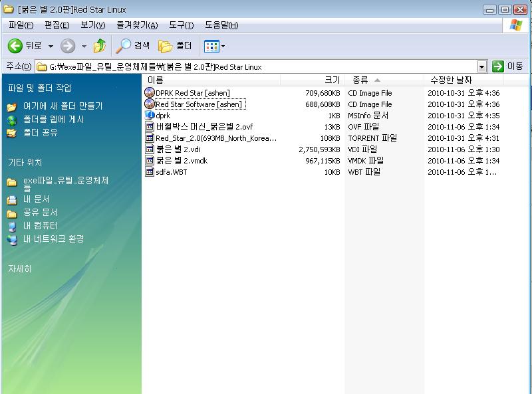Open 내 컴퓨터 in other places

[x=40, y=226]
